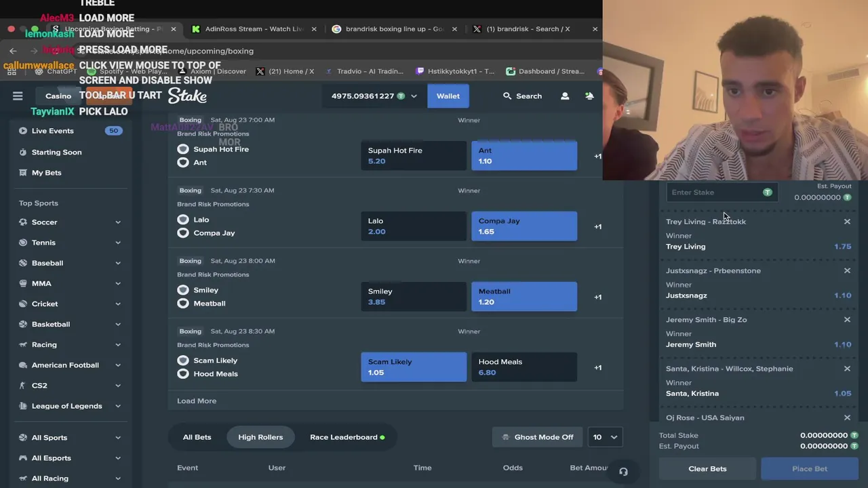The height and width of the screenshot is (488, 868).
Task: Click the currency icon in stake field
Action: [x=768, y=192]
